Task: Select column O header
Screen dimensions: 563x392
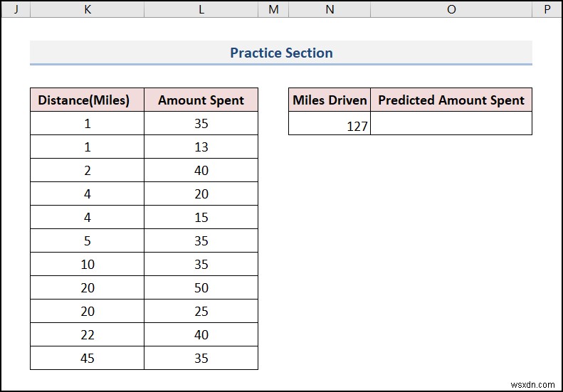Action: [451, 9]
